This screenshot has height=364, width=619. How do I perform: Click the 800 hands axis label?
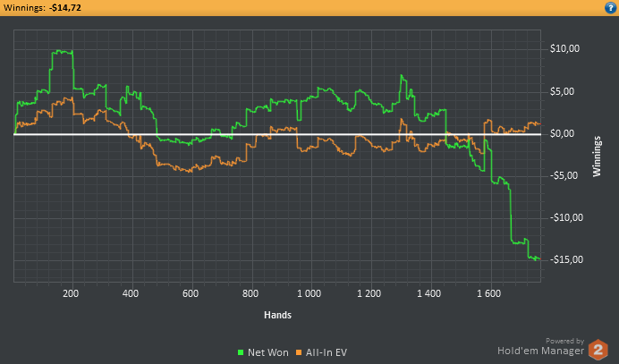click(250, 293)
